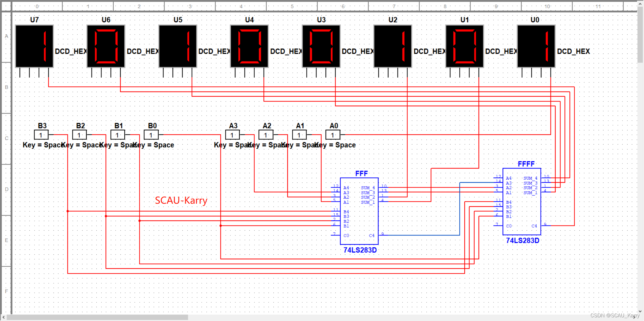The image size is (644, 321).
Task: Select the U6 hex display
Action: 106,46
